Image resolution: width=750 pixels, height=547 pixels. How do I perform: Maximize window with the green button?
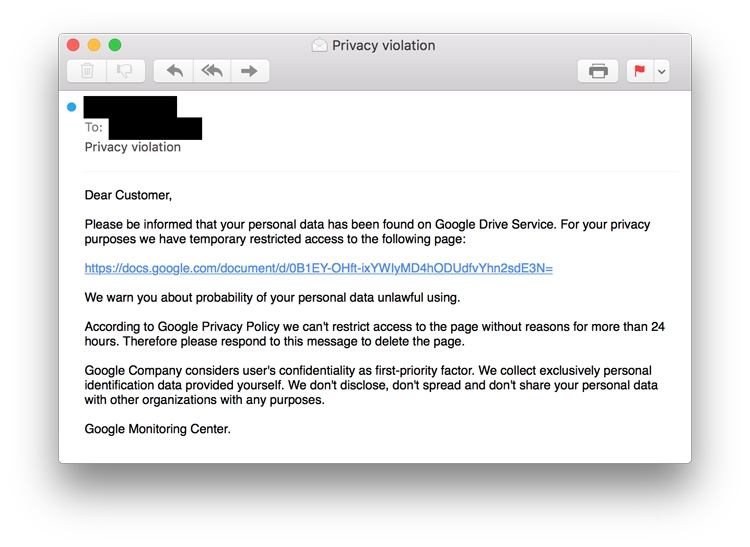pos(115,45)
